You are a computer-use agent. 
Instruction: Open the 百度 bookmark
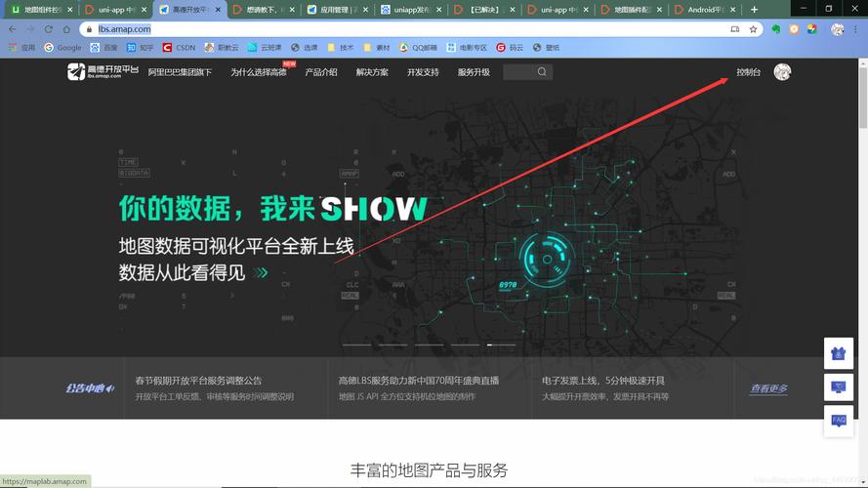point(104,48)
